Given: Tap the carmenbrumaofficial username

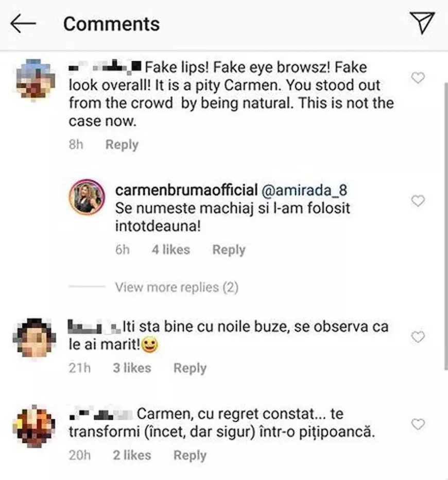Looking at the screenshot, I should point(185,190).
